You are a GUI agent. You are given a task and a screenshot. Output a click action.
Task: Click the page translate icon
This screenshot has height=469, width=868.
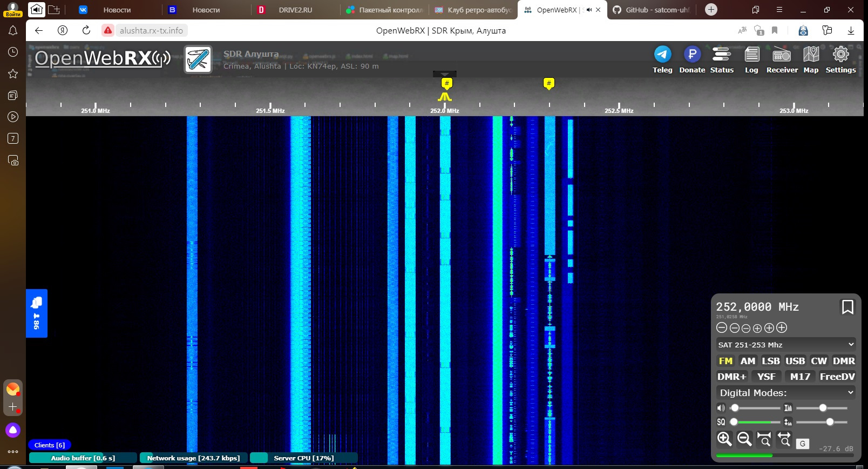(742, 30)
